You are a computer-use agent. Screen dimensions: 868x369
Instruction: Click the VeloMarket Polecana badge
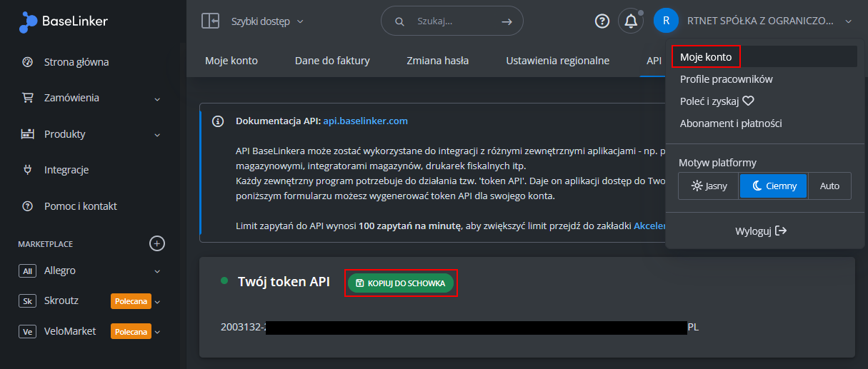pos(131,331)
